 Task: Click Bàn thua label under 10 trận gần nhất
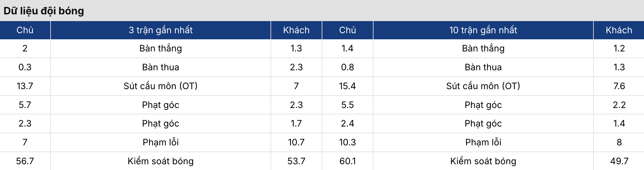coord(483,67)
